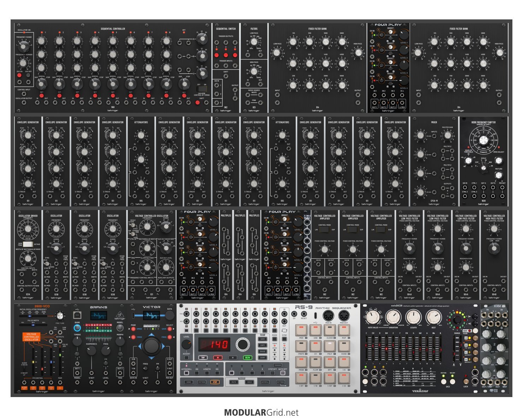The height and width of the screenshot is (420, 523).
Task: Hit the MIDI pad on the RS-9
Action: coord(301,330)
